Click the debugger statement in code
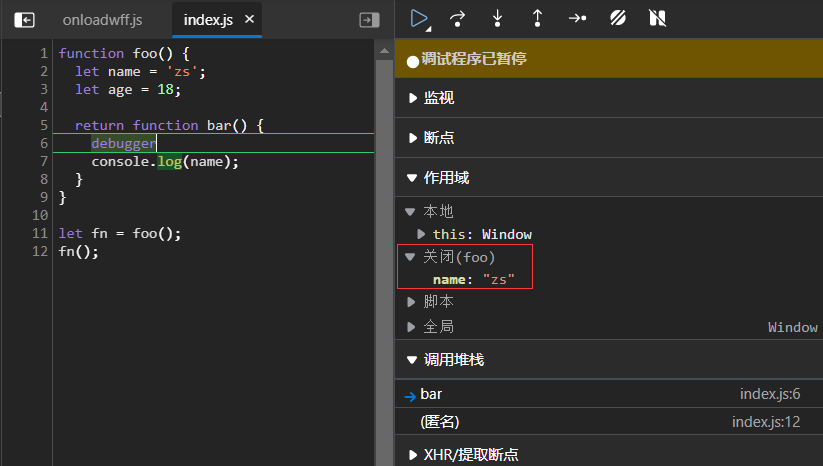The height and width of the screenshot is (466, 823). click(123, 143)
